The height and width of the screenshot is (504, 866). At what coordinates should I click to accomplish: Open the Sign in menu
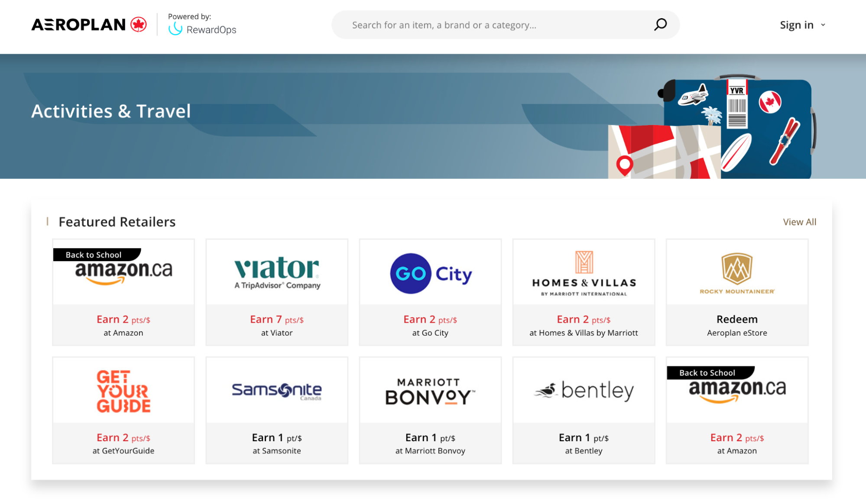pos(796,25)
